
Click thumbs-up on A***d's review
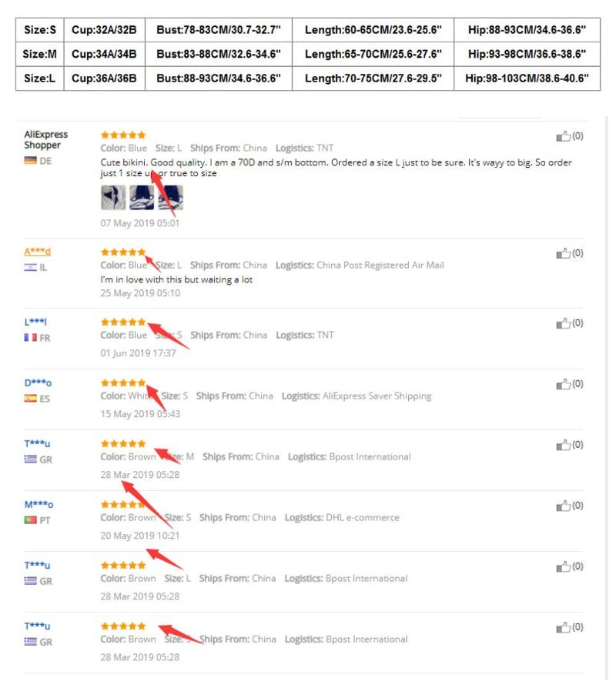[564, 254]
